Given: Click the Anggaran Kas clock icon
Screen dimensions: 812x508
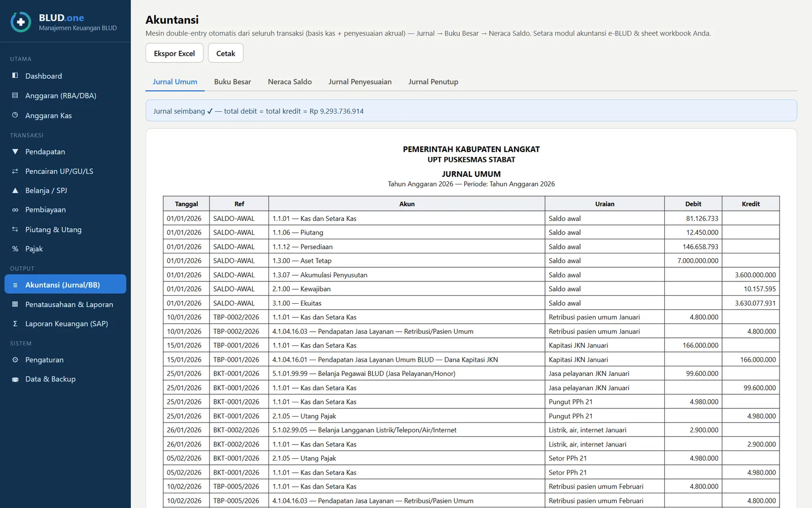Looking at the screenshot, I should pos(15,115).
